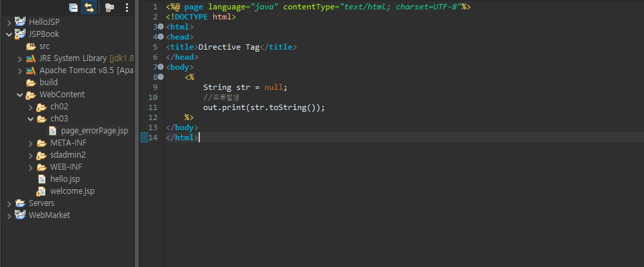Toggle Link with Editor button
644x267 pixels.
(89, 7)
